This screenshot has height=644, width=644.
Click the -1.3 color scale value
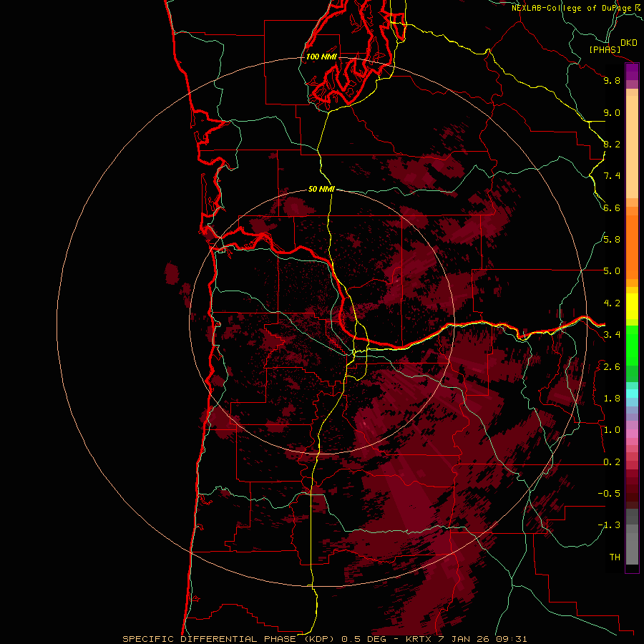point(609,525)
